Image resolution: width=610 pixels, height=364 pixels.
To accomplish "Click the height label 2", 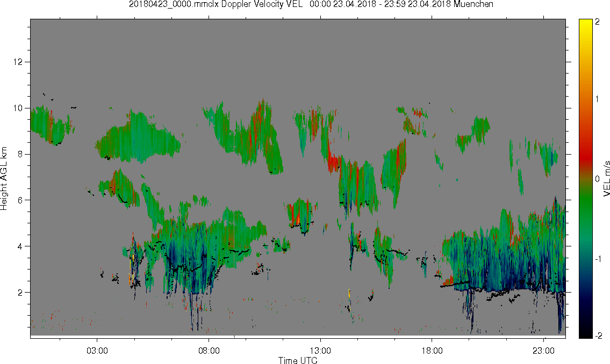I will pyautogui.click(x=20, y=293).
